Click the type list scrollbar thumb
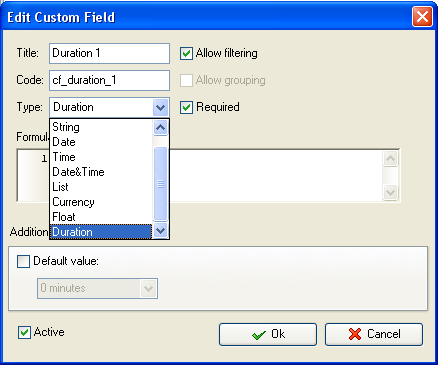The width and height of the screenshot is (438, 365). pyautogui.click(x=161, y=184)
